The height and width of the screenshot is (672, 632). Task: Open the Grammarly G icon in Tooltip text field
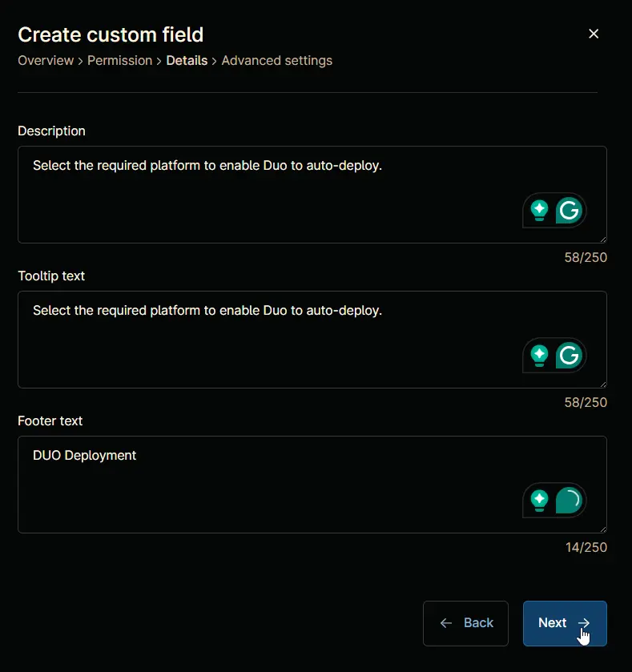click(569, 356)
